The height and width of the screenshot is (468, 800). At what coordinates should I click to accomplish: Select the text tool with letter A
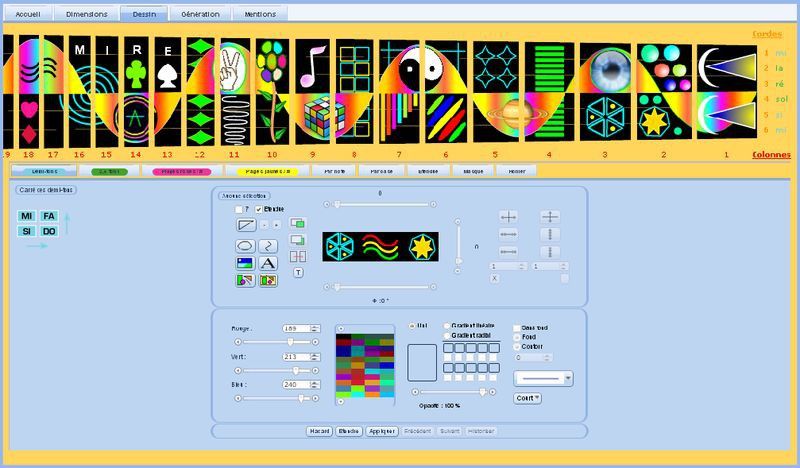pos(268,263)
